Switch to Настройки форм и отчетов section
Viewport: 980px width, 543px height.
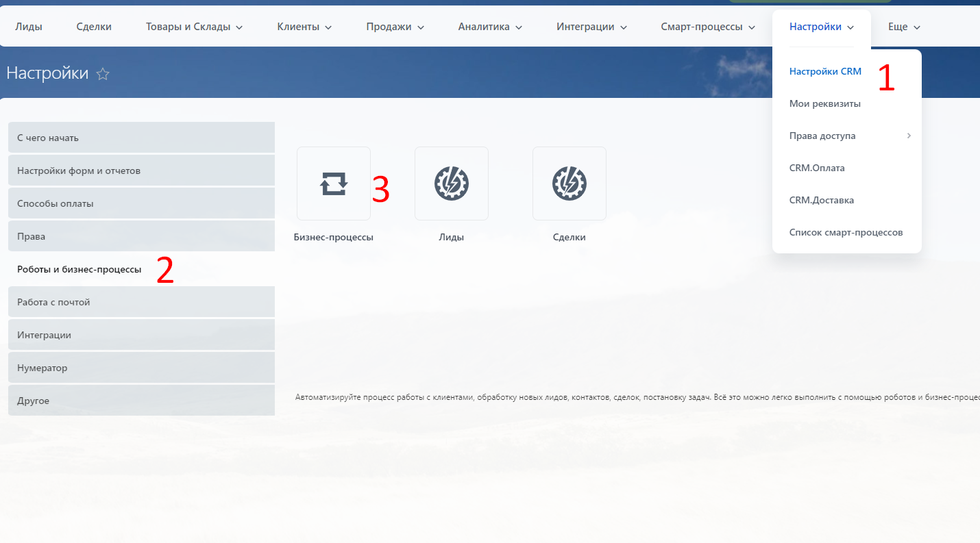[141, 171]
